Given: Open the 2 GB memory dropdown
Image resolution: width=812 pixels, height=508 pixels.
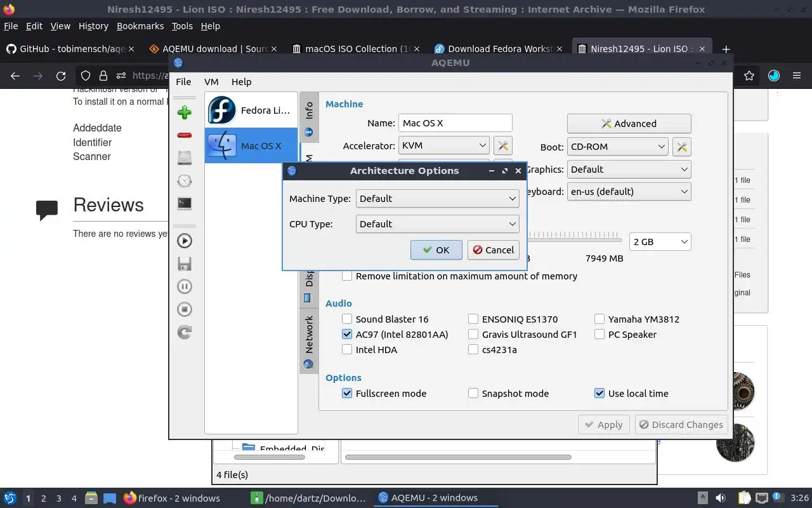Looking at the screenshot, I should (660, 242).
